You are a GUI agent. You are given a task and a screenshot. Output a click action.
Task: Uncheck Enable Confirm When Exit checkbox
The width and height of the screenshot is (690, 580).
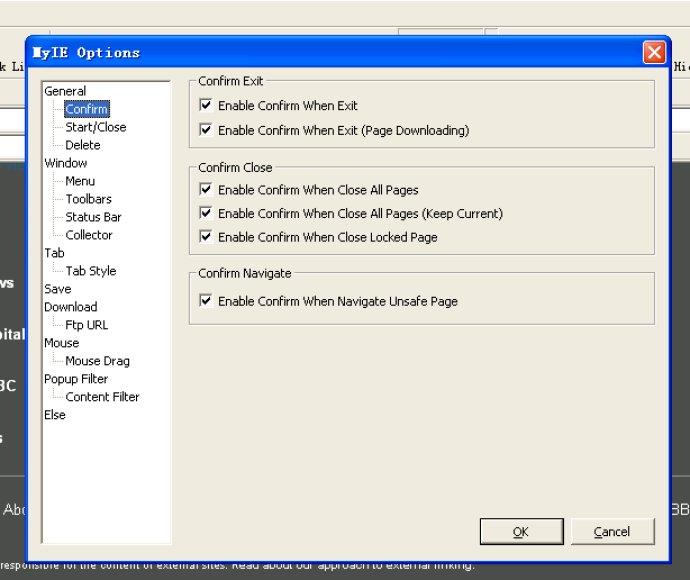tap(206, 105)
